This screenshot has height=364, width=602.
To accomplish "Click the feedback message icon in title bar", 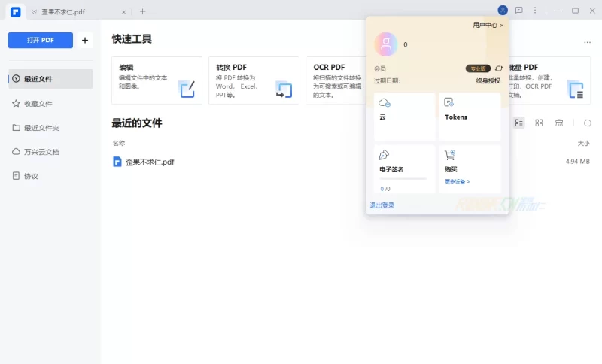I will 518,11.
